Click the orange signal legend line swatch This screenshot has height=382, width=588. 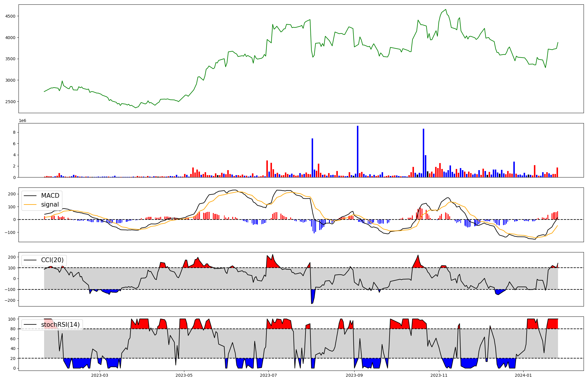pos(30,205)
